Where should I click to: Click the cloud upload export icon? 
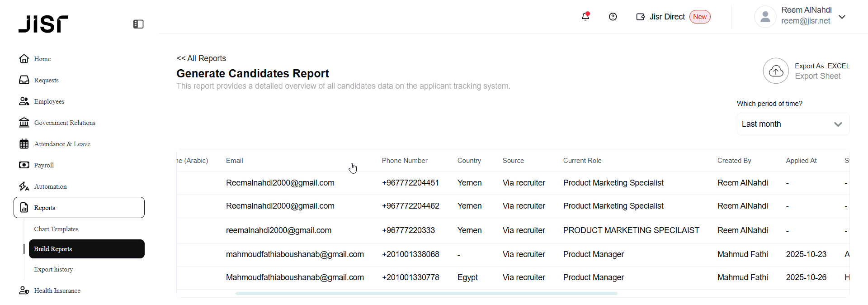pos(776,71)
